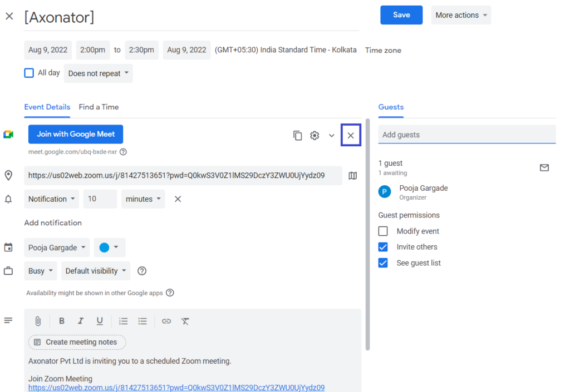Open help icon after availability note
The image size is (570, 392).
170,292
